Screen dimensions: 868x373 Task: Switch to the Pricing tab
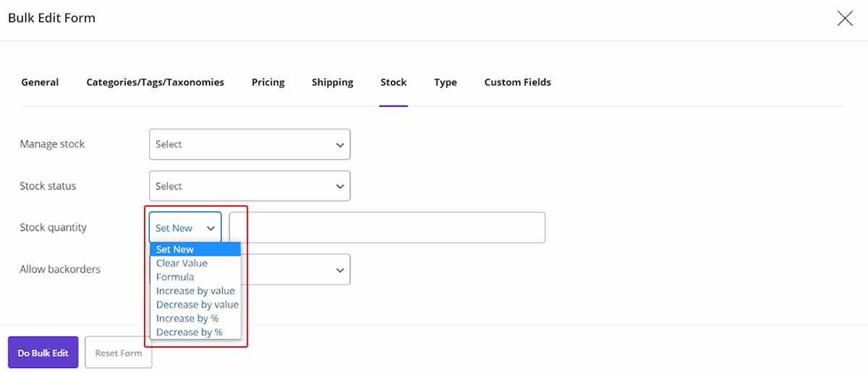[268, 82]
